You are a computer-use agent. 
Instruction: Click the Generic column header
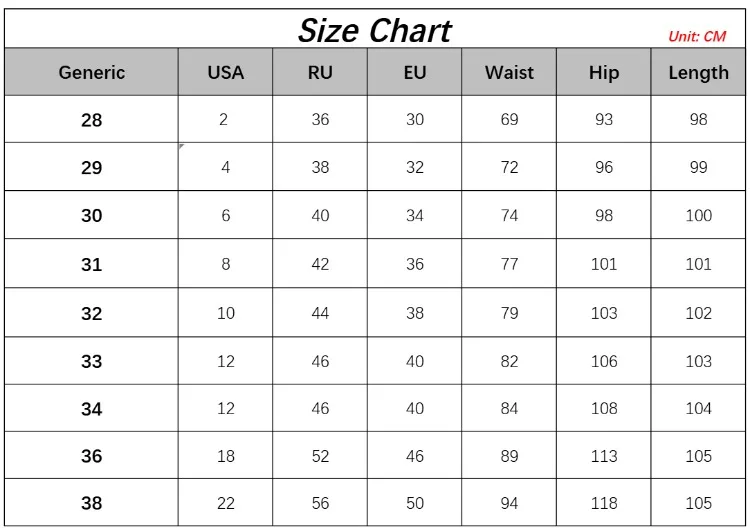tap(91, 72)
